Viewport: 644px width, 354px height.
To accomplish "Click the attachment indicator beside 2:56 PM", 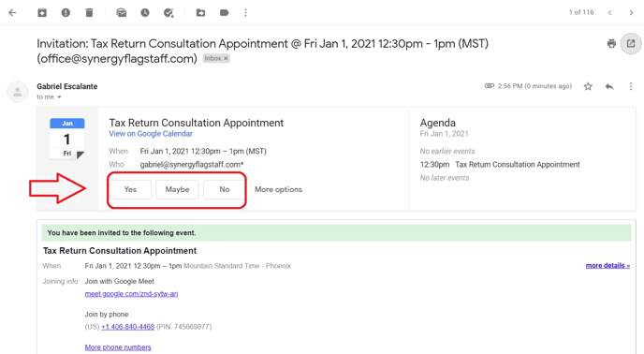I will coord(490,86).
